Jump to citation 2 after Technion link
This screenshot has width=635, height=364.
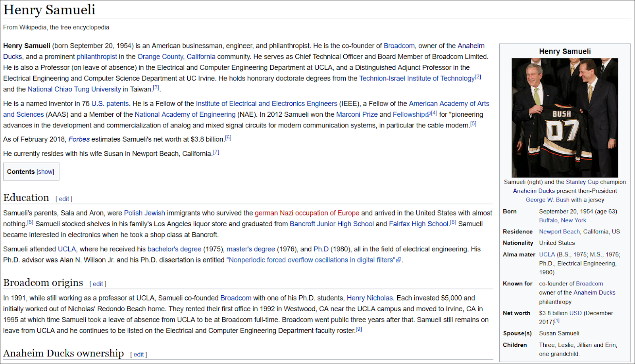pos(478,77)
